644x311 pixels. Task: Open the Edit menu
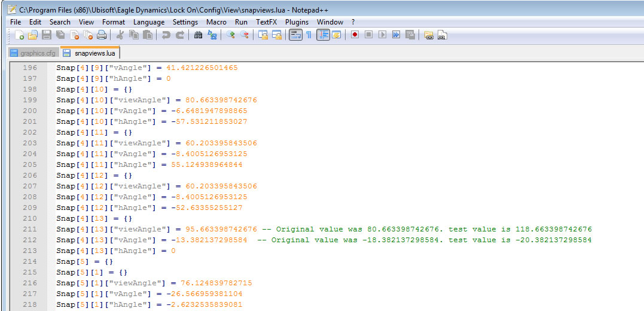coord(35,22)
